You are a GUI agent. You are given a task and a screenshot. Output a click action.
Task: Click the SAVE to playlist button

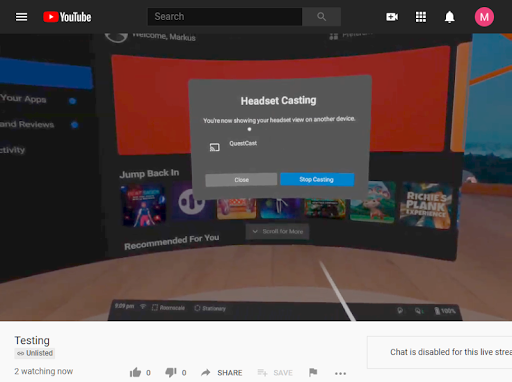click(x=275, y=372)
